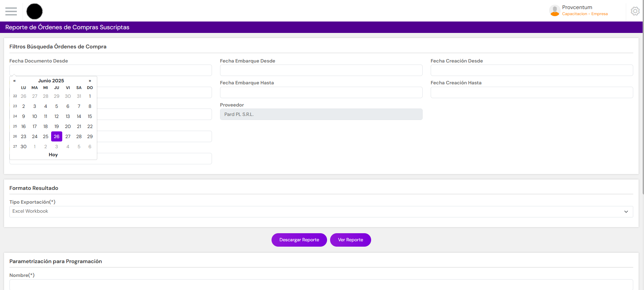The image size is (644, 290).
Task: Select June 24 in the calendar
Action: pyautogui.click(x=35, y=136)
